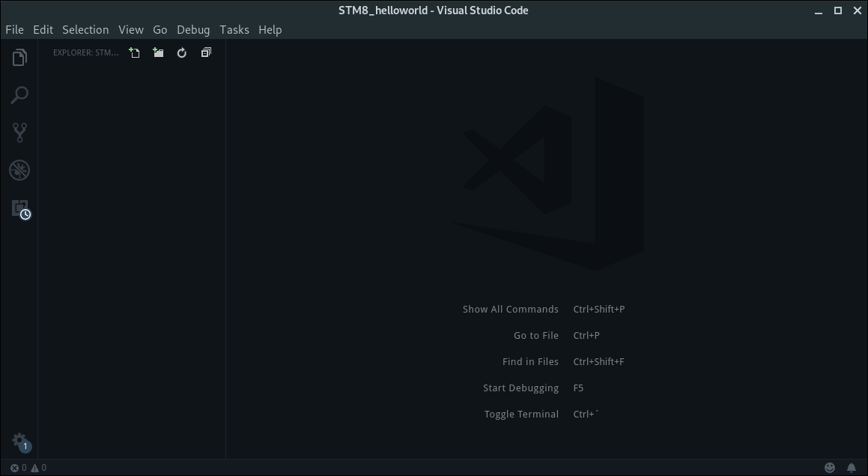The image size is (868, 476).
Task: Click the Toggle Terminal label
Action: tap(521, 415)
